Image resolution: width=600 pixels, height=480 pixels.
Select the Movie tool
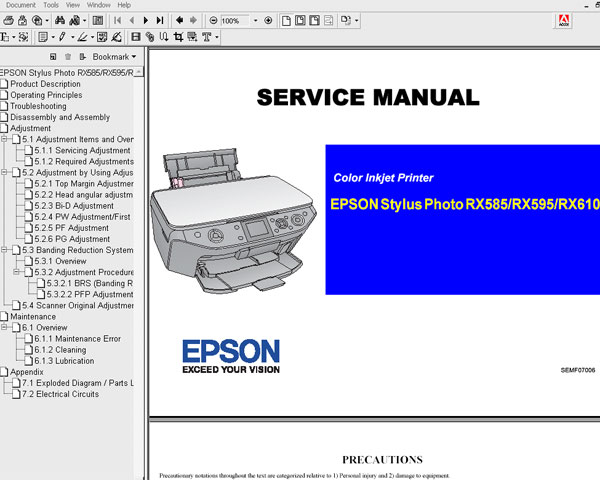pyautogui.click(x=135, y=37)
